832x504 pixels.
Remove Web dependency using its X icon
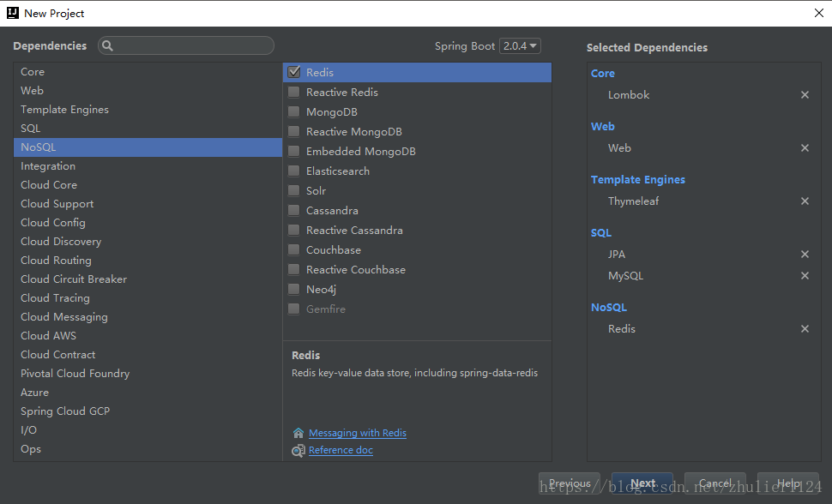click(x=805, y=148)
